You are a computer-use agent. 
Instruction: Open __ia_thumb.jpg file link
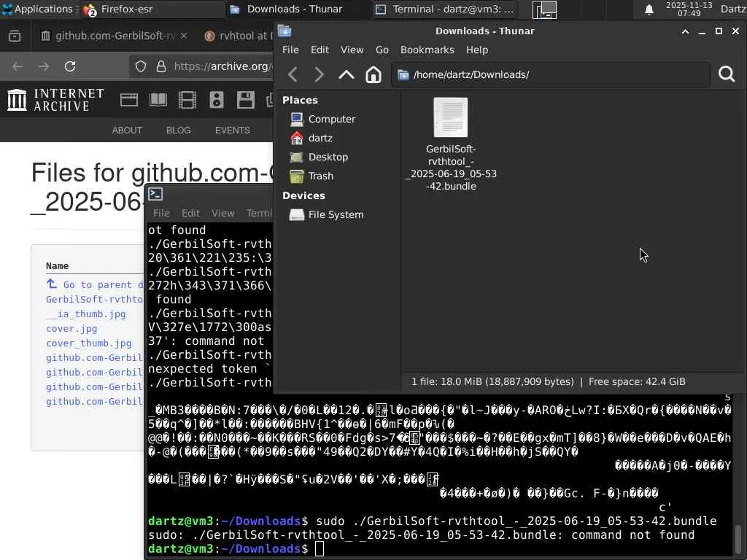click(86, 314)
